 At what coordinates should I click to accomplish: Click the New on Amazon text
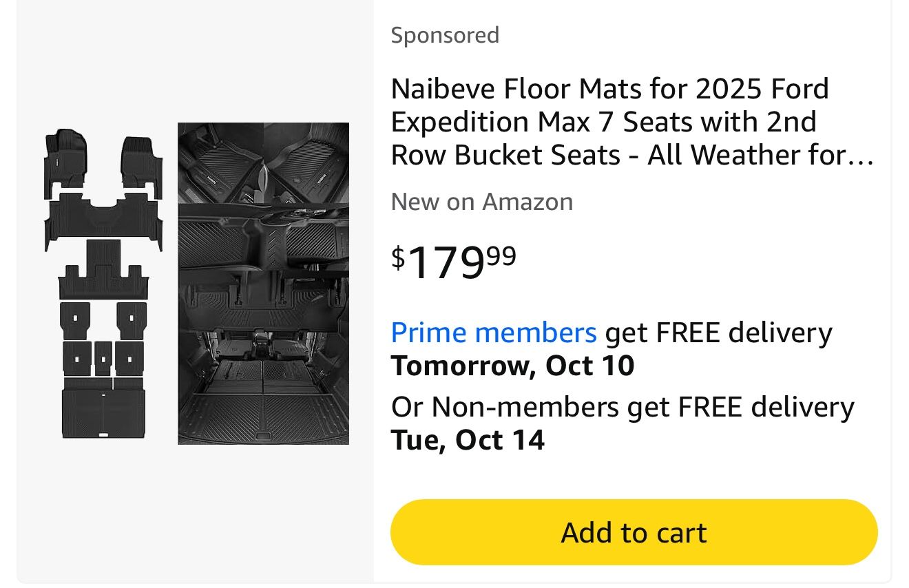481,202
